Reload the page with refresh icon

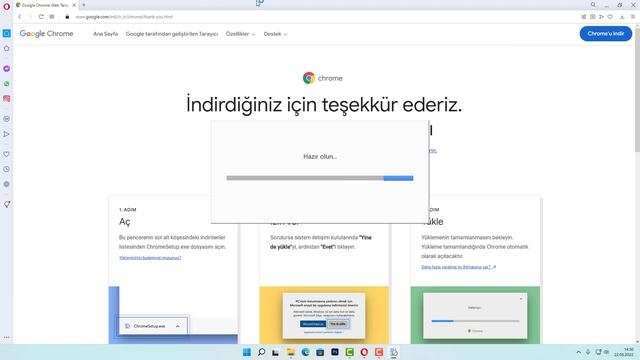tap(41, 17)
